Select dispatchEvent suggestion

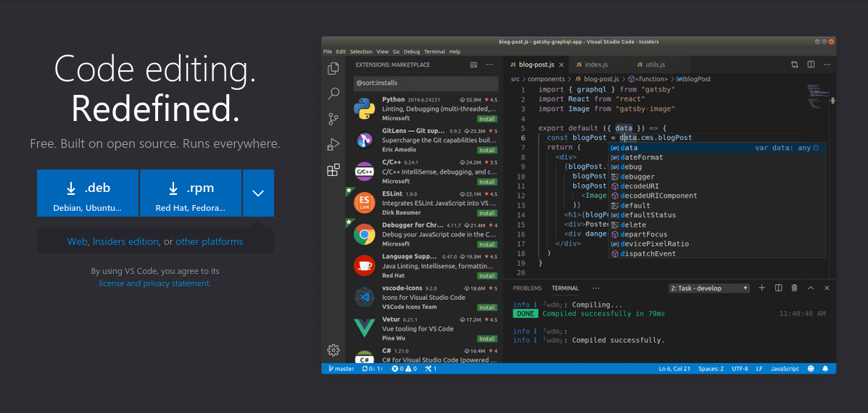pyautogui.click(x=717, y=254)
